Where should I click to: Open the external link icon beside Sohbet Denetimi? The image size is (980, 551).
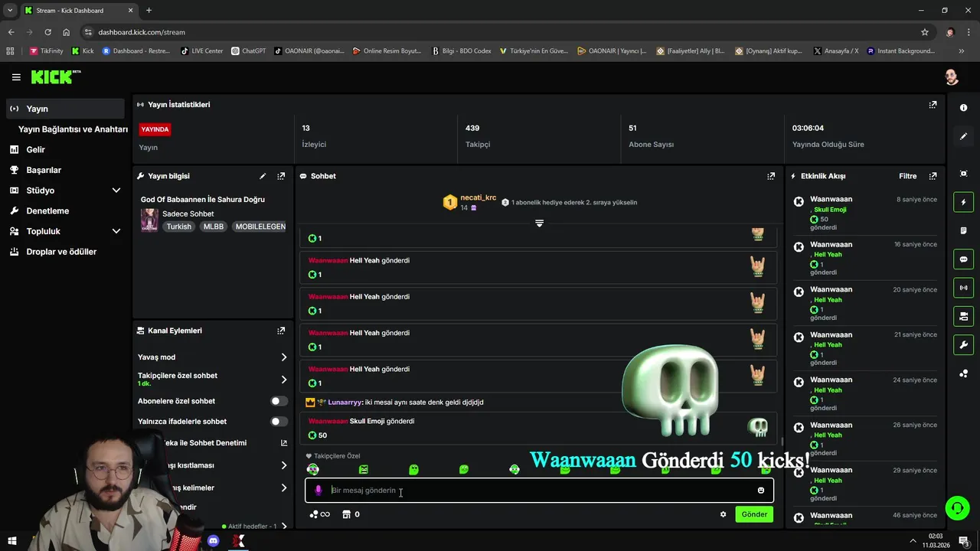coord(284,443)
